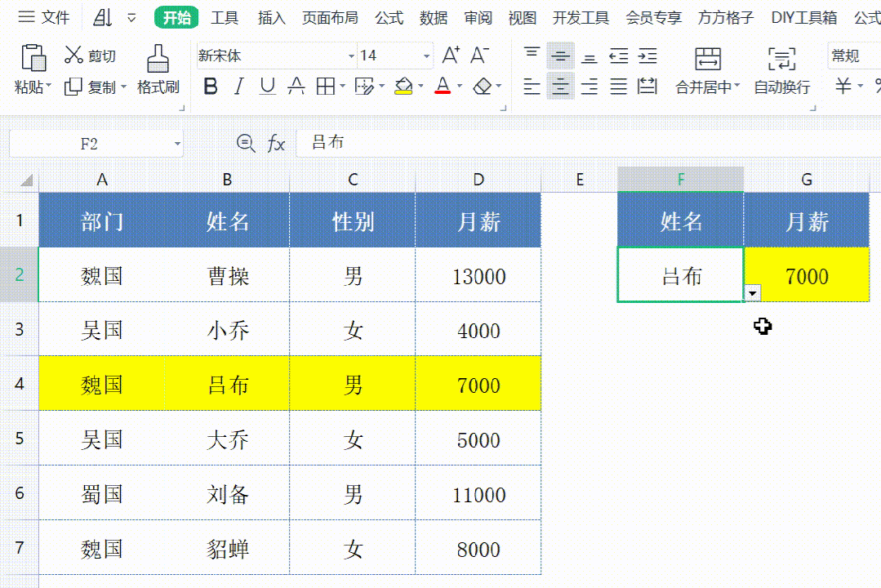This screenshot has width=881, height=588.
Task: Align text right
Action: point(589,87)
